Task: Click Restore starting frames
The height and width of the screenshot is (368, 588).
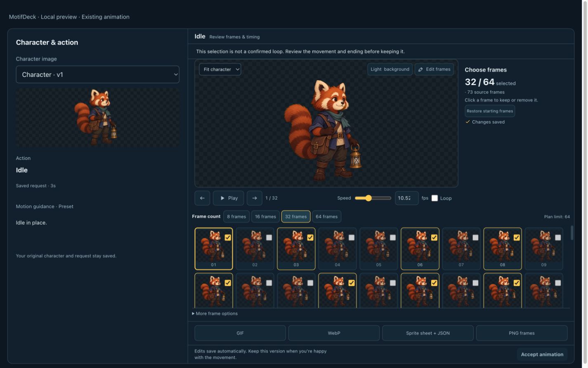Action: tap(490, 111)
